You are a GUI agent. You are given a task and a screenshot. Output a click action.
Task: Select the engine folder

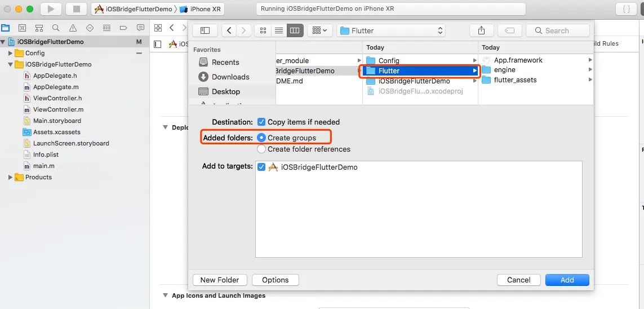537,70
